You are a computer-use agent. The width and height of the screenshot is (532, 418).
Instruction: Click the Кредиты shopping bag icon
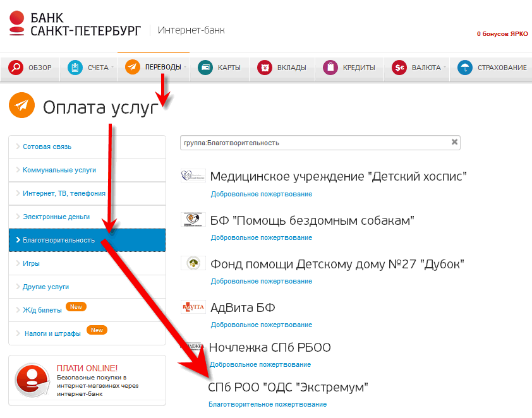coord(330,68)
